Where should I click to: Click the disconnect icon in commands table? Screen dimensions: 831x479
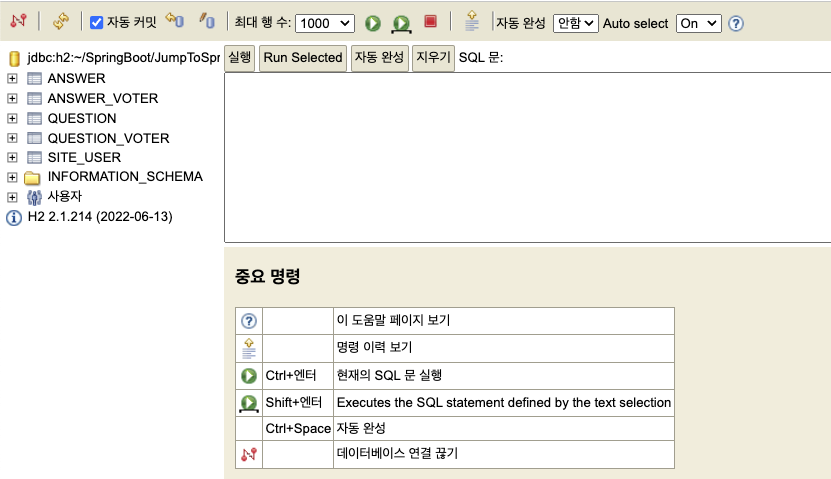coord(249,455)
